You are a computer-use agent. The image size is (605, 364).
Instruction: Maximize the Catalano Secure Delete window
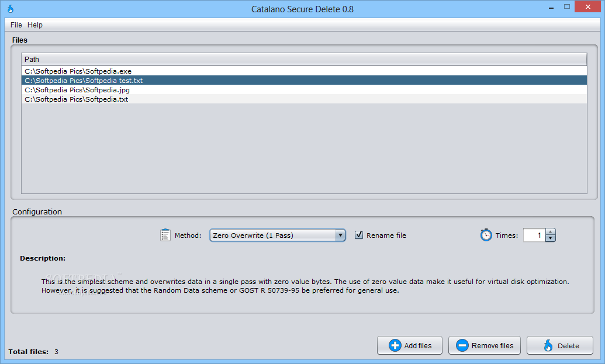(567, 6)
